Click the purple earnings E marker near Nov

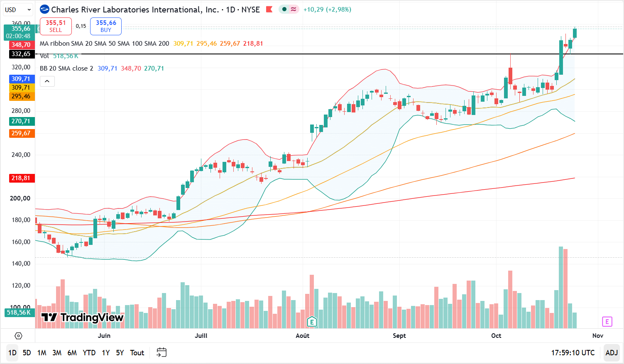click(607, 321)
